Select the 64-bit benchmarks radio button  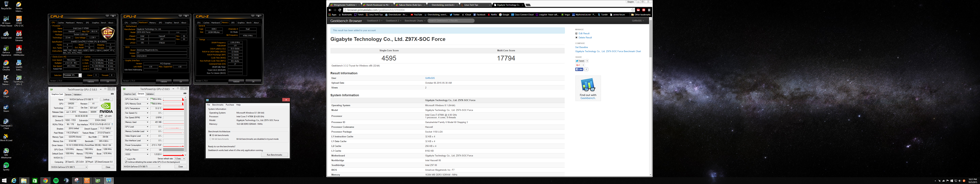tap(210, 139)
